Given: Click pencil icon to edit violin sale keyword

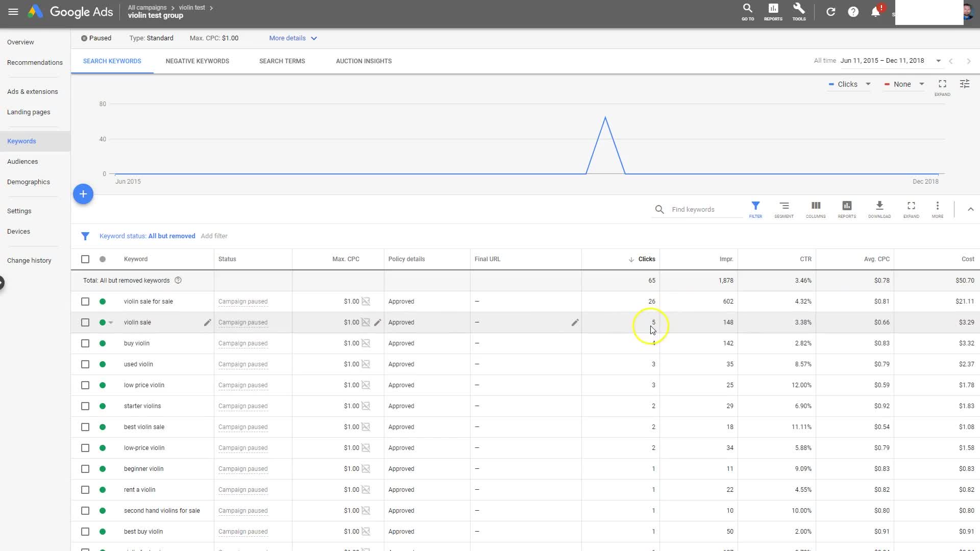Looking at the screenshot, I should (207, 322).
